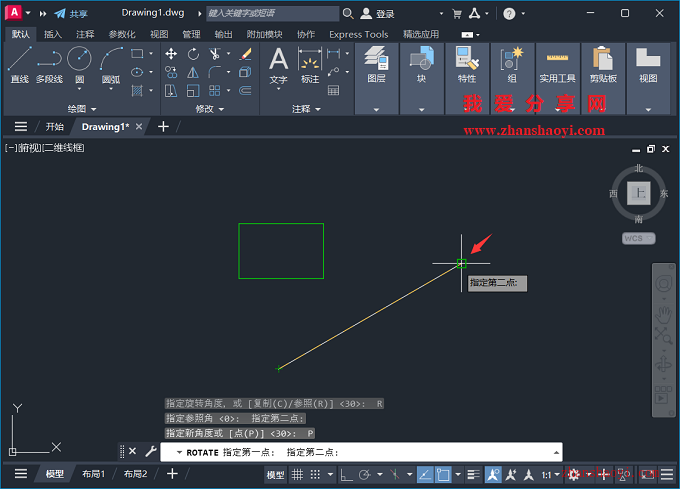The width and height of the screenshot is (680, 489).
Task: Activate the Scale tool
Action: [193, 91]
